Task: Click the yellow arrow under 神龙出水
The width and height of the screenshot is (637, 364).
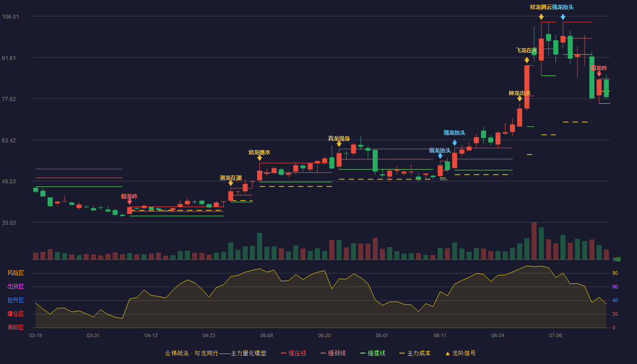Action: pos(520,99)
